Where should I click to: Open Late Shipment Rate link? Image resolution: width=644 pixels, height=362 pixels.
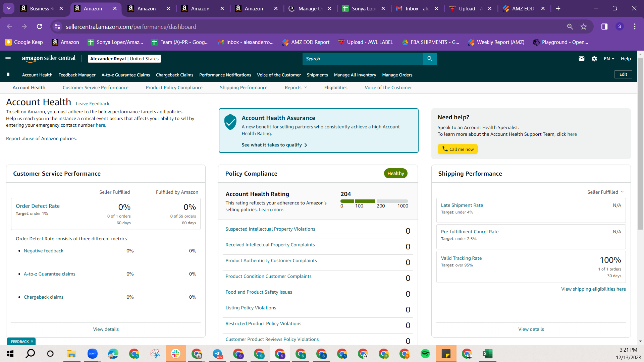(x=462, y=205)
